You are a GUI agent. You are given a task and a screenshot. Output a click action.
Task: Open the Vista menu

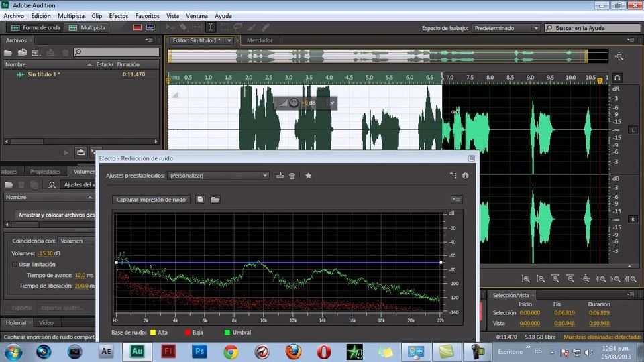pyautogui.click(x=172, y=16)
